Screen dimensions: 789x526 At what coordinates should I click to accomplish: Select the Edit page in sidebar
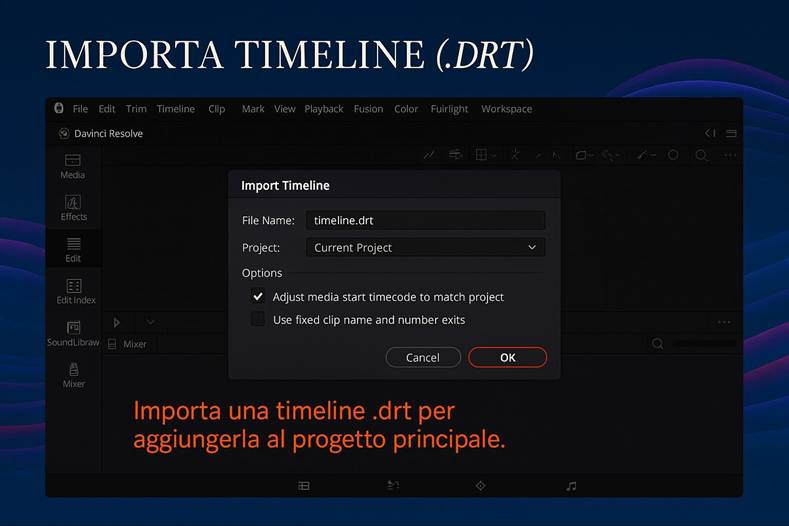click(73, 250)
